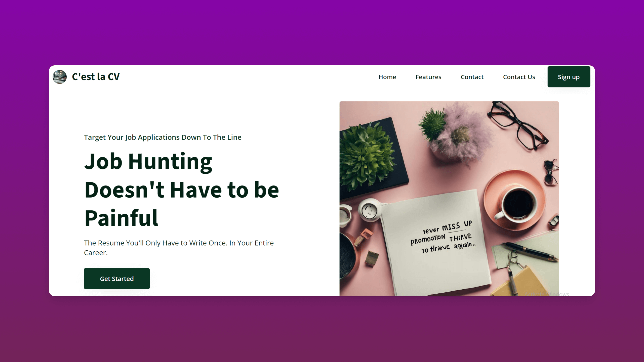Select the Contact nav link
This screenshot has height=362, width=644.
pos(472,77)
